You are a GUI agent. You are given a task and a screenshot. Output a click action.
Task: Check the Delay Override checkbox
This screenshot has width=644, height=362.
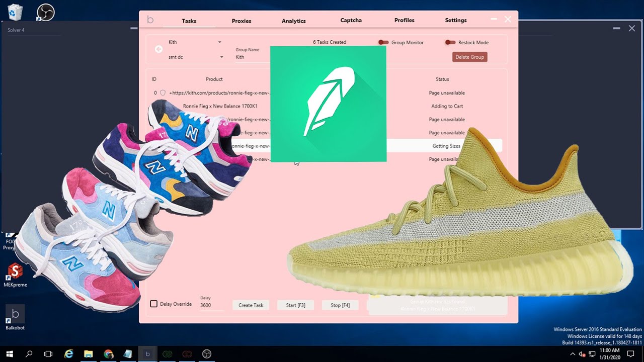[x=154, y=304]
